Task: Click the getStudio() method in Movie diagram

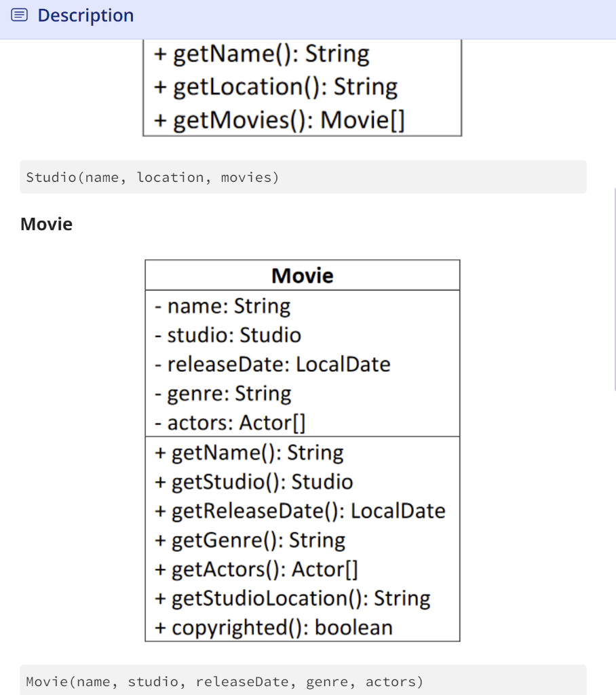Action: pyautogui.click(x=254, y=482)
